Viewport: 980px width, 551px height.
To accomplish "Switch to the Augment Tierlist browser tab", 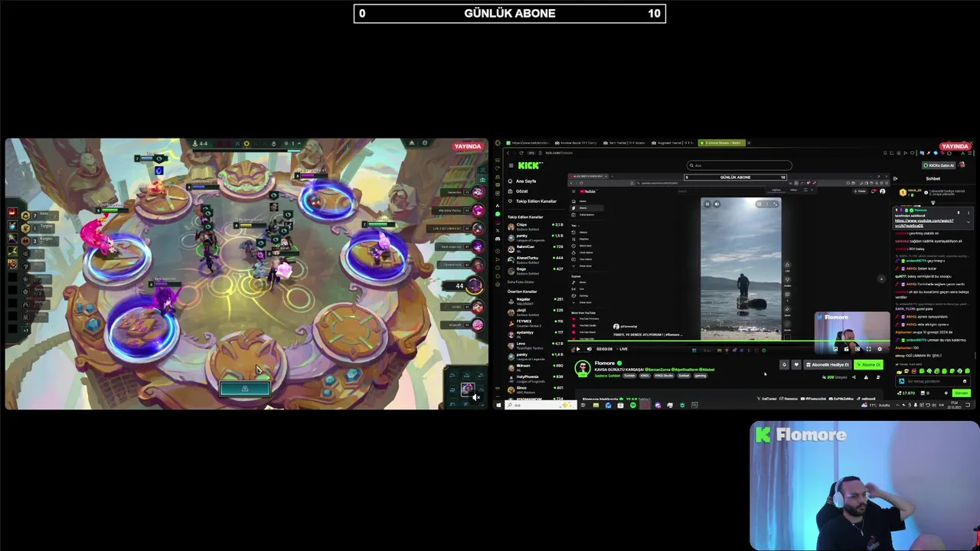I will pos(672,143).
